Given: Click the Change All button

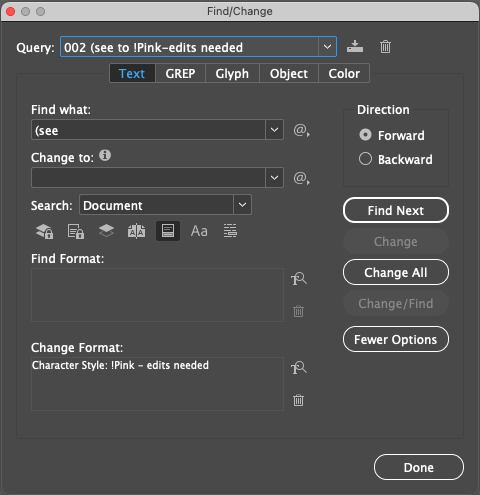Looking at the screenshot, I should coord(396,272).
